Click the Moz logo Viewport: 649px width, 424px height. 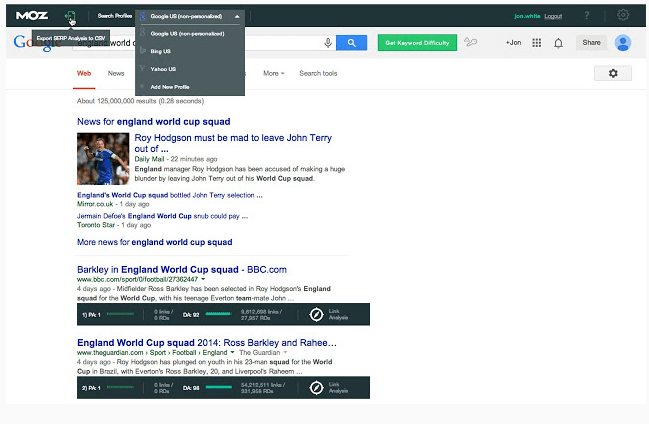coord(32,16)
